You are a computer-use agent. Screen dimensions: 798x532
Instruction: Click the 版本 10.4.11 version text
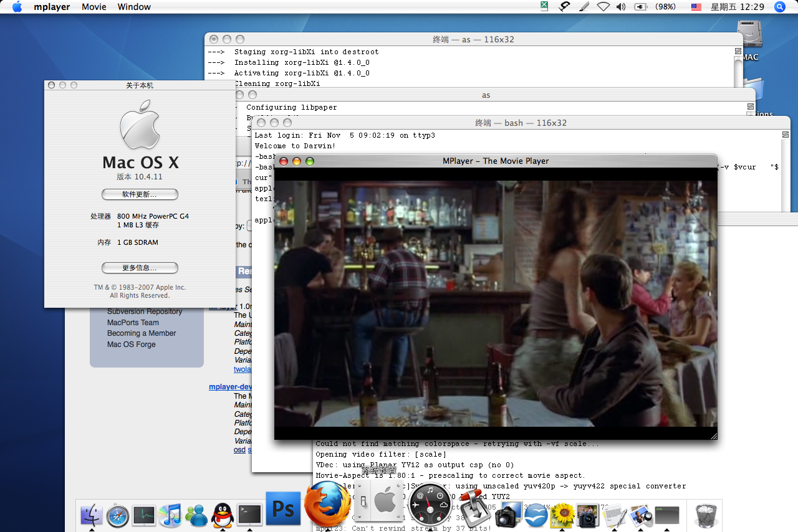point(140,176)
